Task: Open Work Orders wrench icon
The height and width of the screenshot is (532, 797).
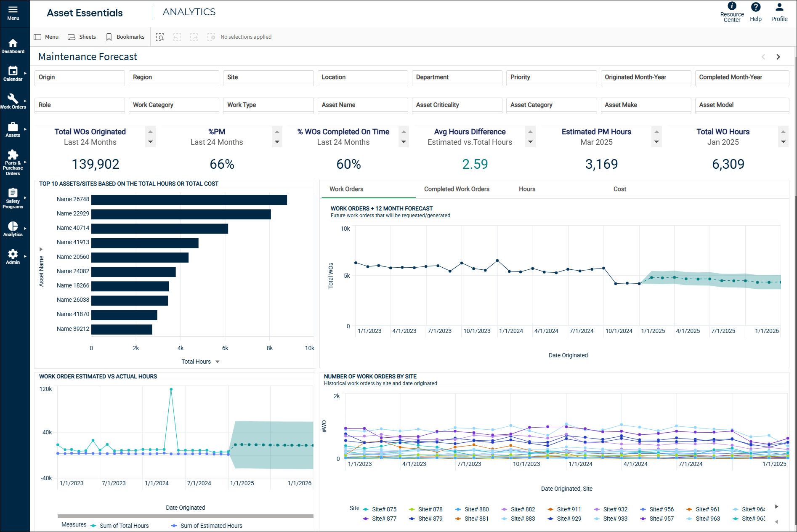Action: [x=13, y=101]
